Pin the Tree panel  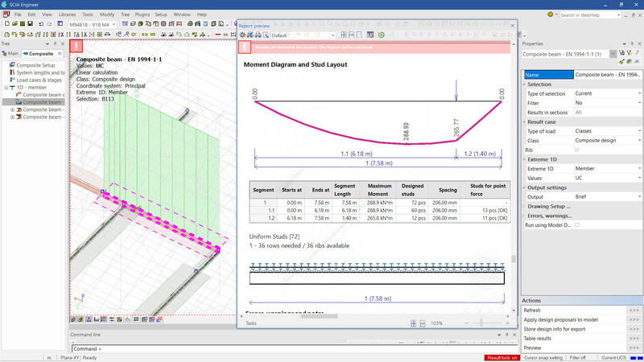55,43
